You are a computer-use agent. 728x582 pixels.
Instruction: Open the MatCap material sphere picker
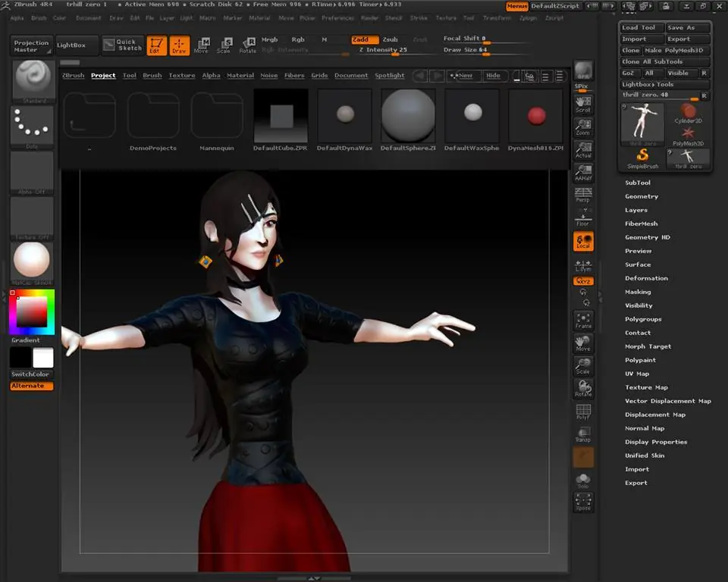pos(32,264)
